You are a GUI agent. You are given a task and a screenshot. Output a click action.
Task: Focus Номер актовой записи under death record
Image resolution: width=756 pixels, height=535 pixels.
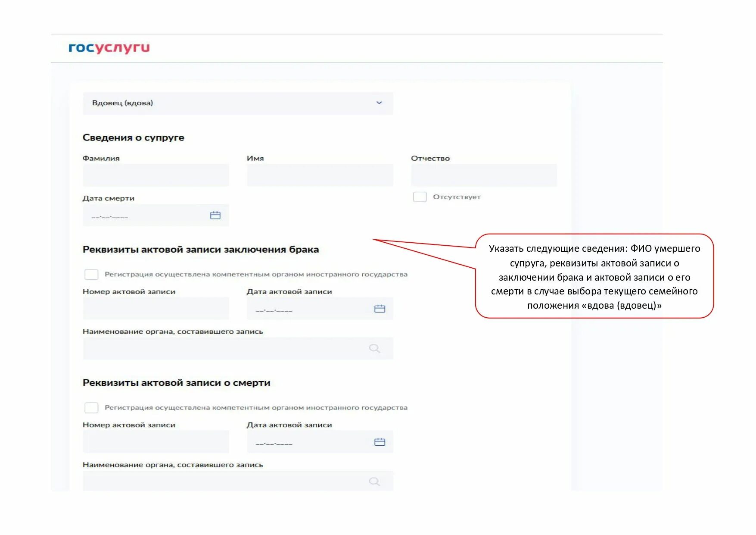click(156, 441)
